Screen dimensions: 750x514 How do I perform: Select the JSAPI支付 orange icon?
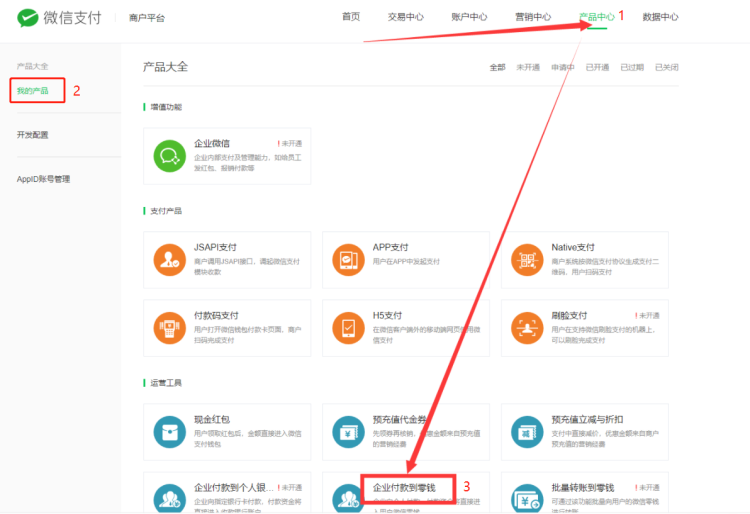tap(169, 260)
